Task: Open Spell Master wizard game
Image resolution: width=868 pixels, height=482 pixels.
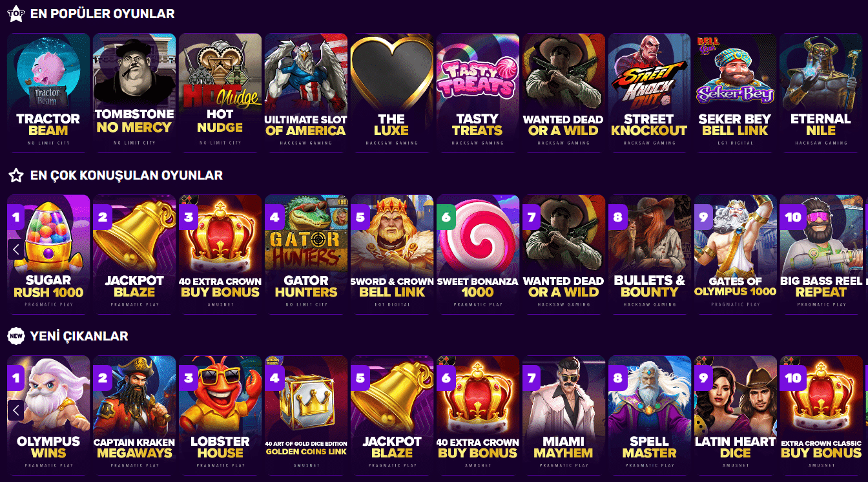Action: 650,415
